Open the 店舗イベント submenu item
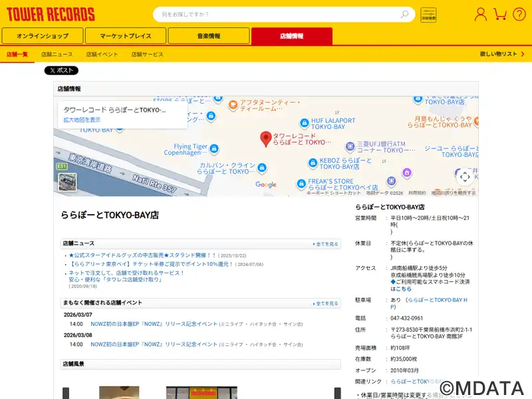532x399 pixels. [102, 55]
